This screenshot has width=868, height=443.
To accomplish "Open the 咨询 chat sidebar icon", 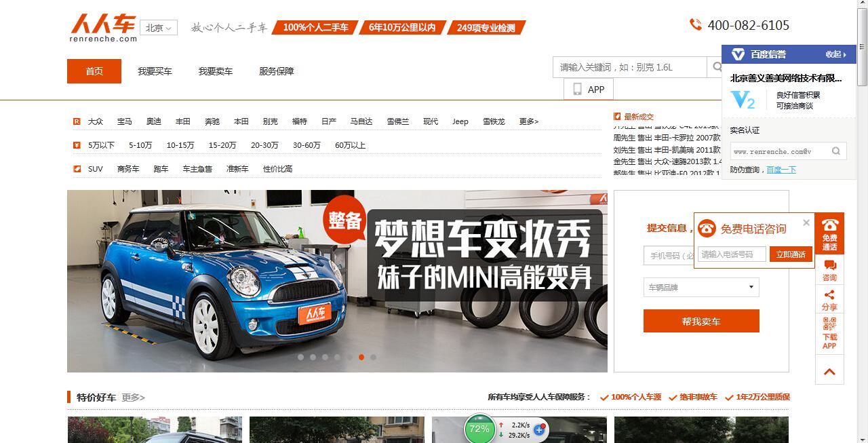I will click(x=829, y=270).
